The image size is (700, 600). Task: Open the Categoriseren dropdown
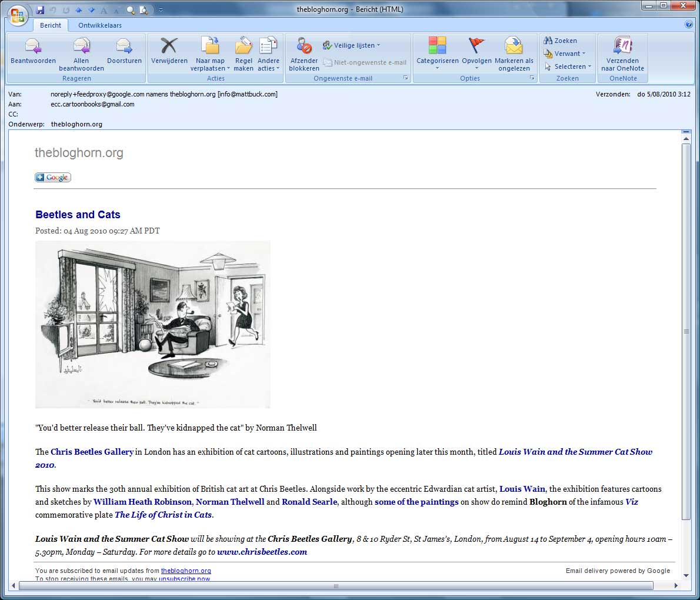point(436,52)
